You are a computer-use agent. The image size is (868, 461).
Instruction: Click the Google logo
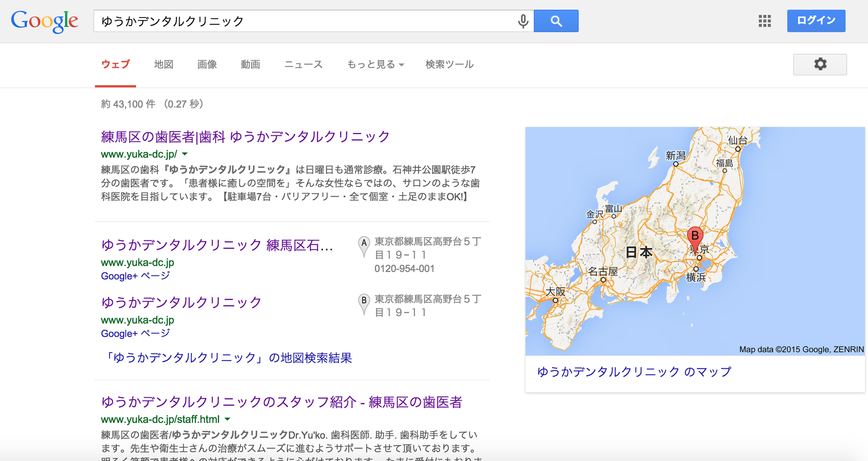pos(45,21)
